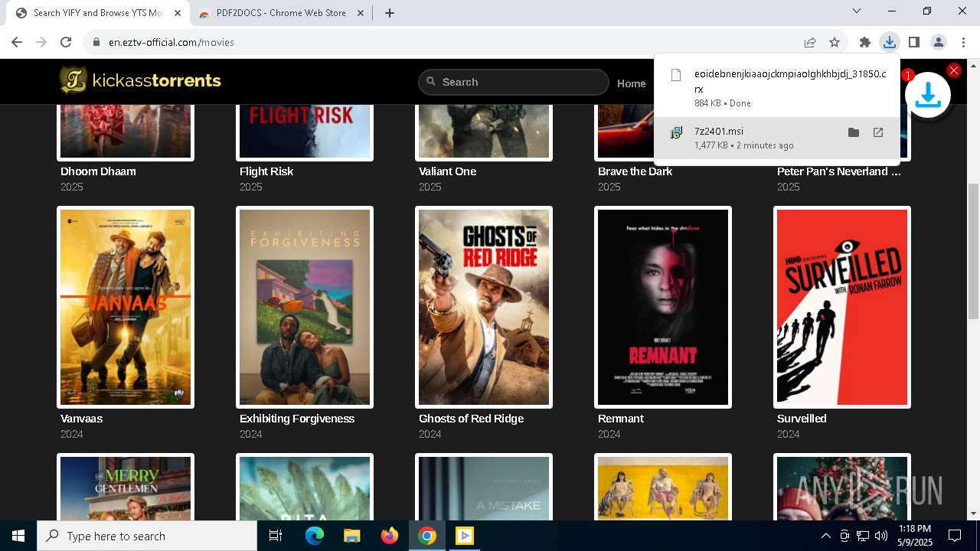980x551 pixels.
Task: Click the share page icon in address bar
Action: (810, 42)
